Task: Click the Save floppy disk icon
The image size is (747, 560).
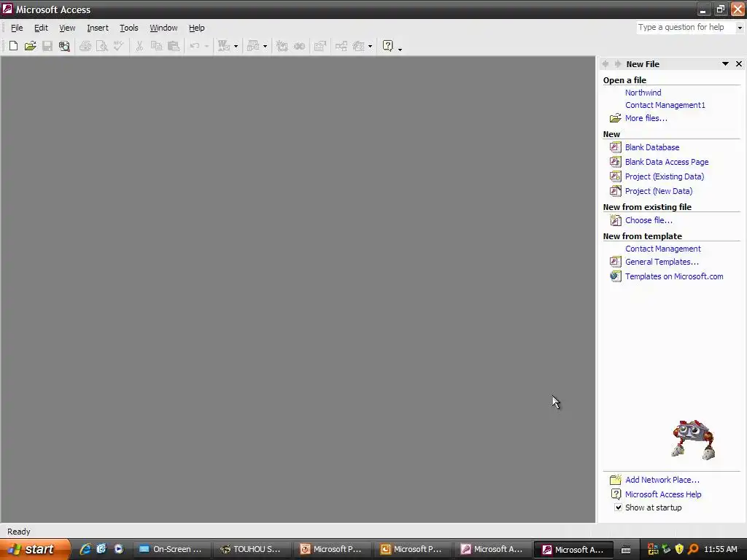Action: point(47,46)
